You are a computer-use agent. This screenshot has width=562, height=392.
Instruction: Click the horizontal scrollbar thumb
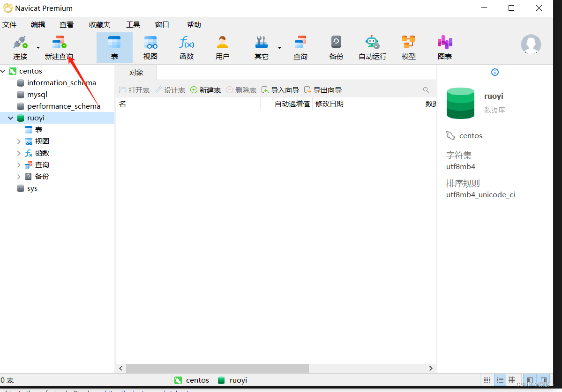(217, 369)
